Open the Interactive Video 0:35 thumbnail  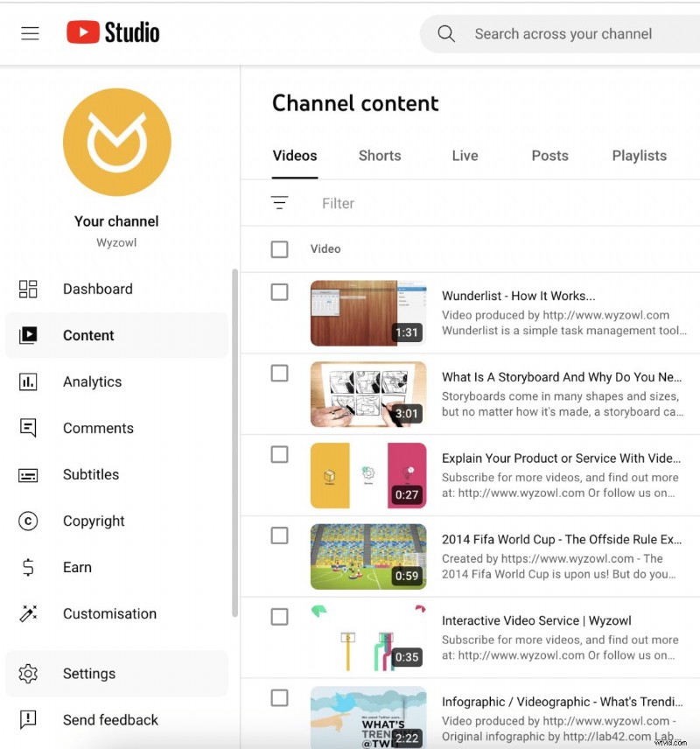click(x=368, y=638)
